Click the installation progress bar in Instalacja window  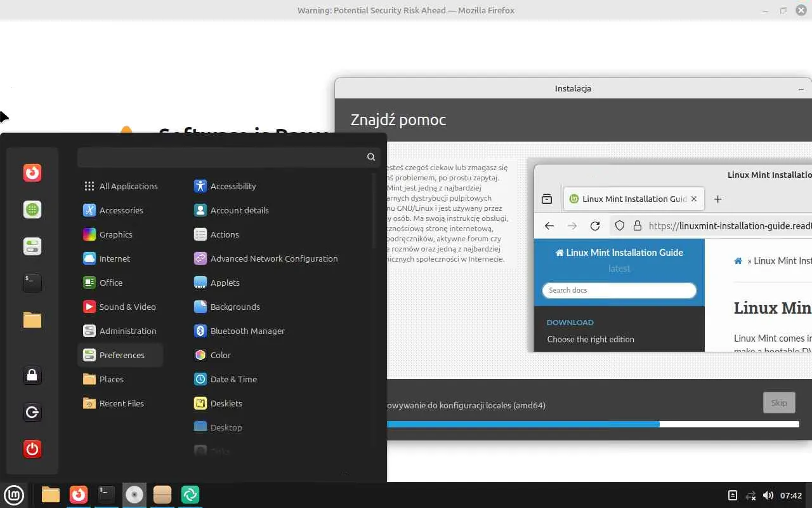point(593,424)
